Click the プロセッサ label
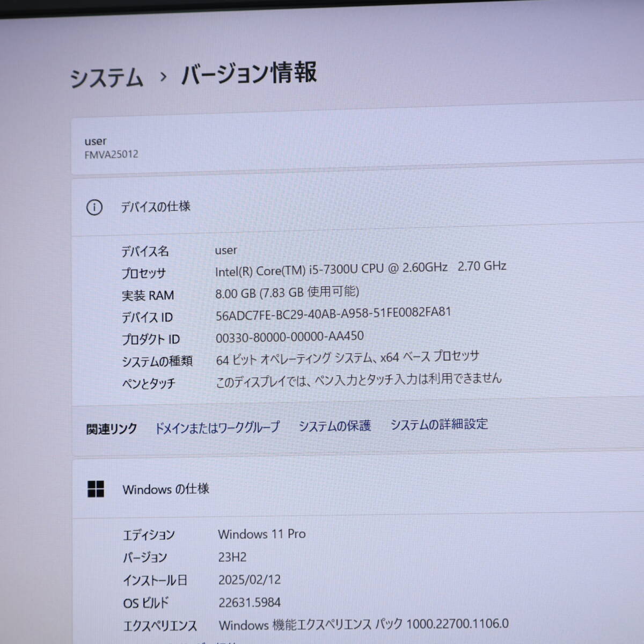Image resolution: width=644 pixels, height=644 pixels. tap(143, 273)
